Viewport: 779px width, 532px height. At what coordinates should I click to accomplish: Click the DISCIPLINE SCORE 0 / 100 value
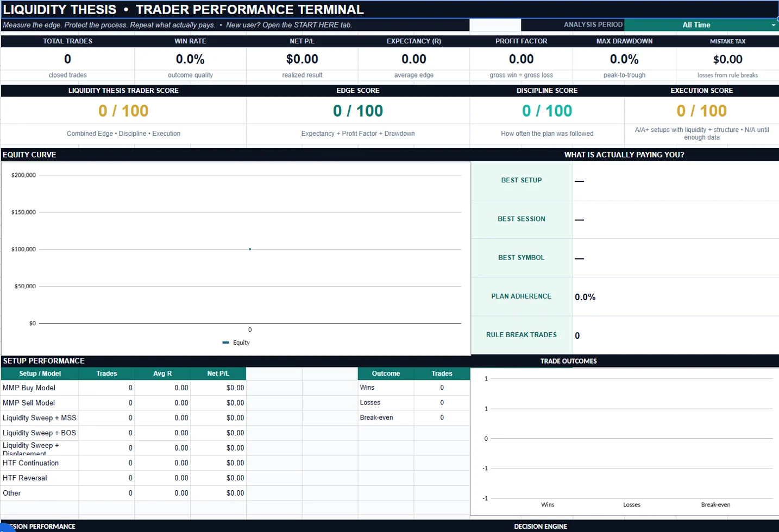pos(547,111)
